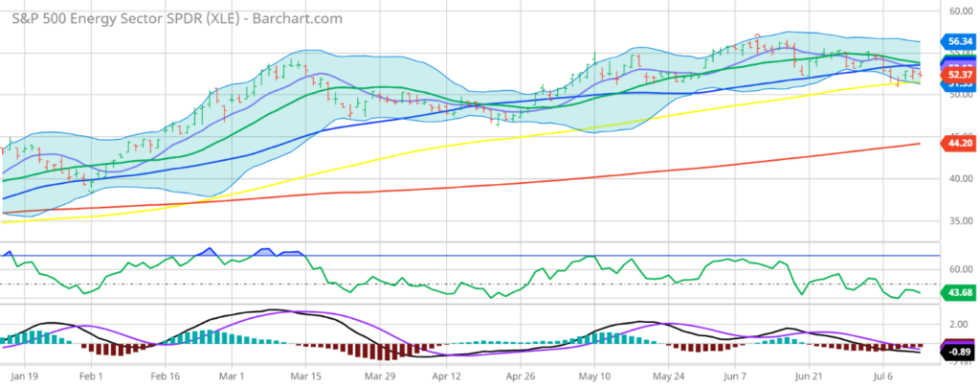Select the black -0.89 MACD value tag

pyautogui.click(x=957, y=353)
